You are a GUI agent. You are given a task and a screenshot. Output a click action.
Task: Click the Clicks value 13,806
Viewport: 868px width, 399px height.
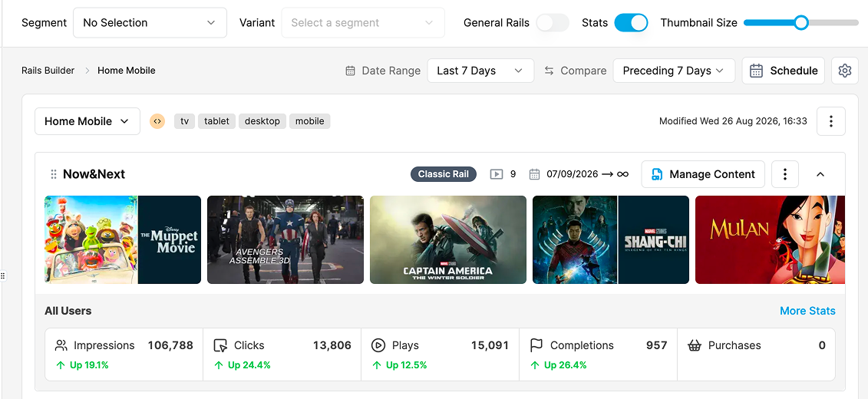coord(332,345)
